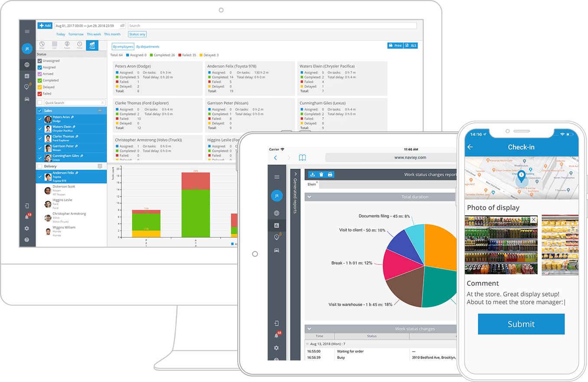Click the desktop Search input field

pos(272,26)
